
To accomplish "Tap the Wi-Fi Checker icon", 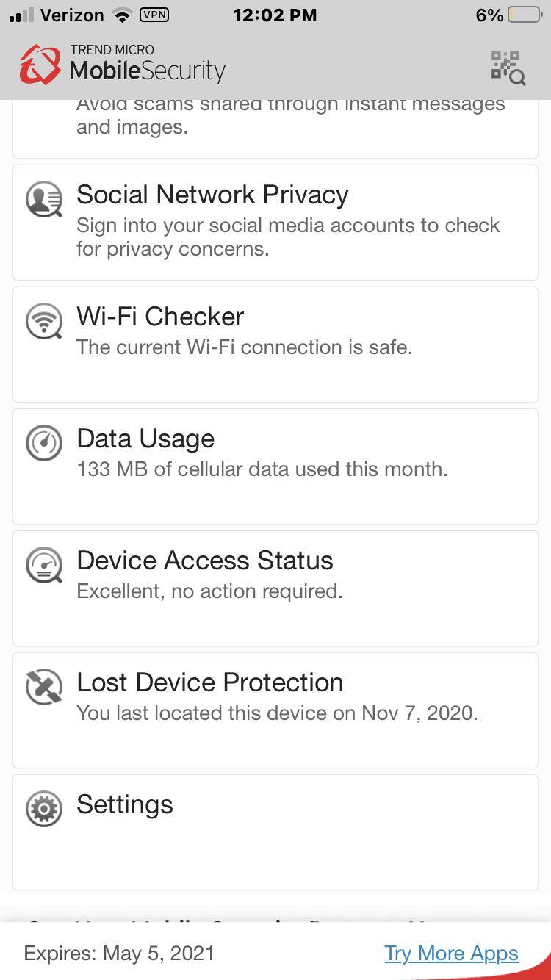I will tap(44, 322).
